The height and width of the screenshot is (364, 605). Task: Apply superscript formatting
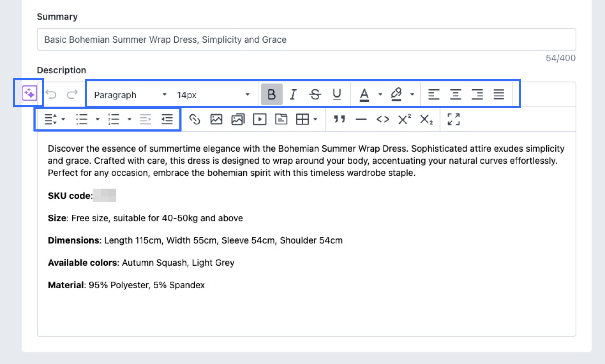(404, 119)
